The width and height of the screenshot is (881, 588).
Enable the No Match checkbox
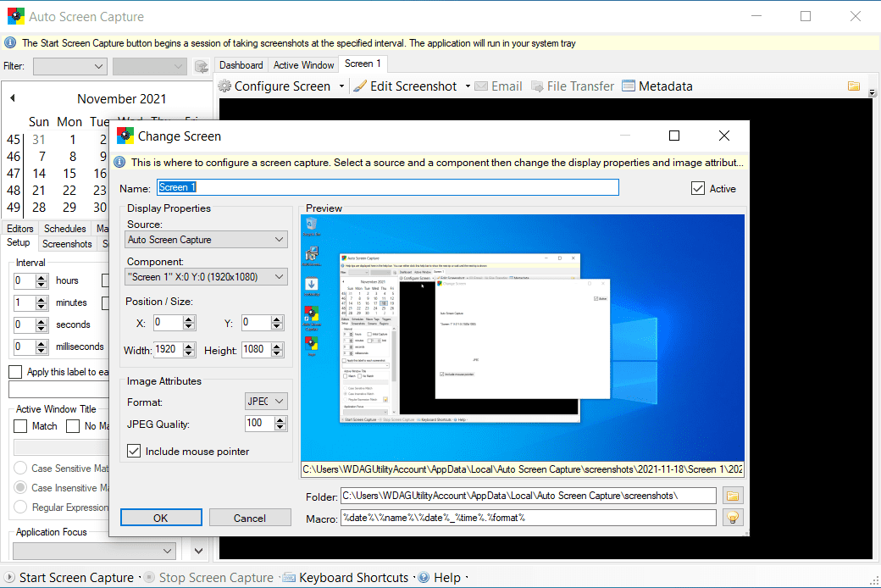pyautogui.click(x=73, y=426)
